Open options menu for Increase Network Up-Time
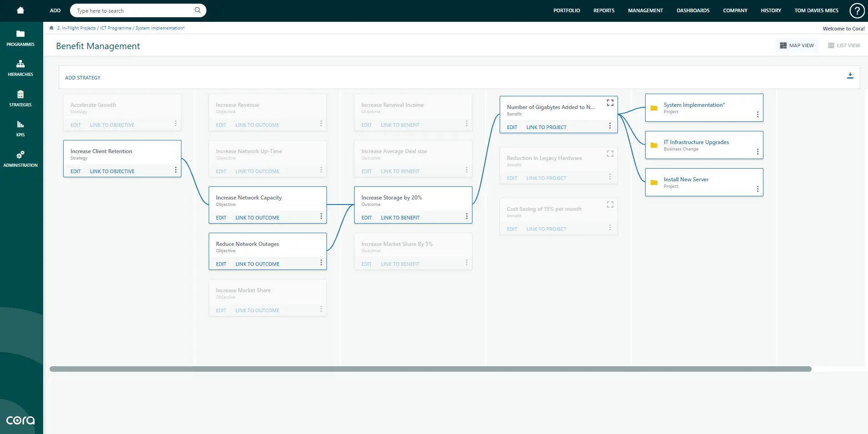The height and width of the screenshot is (434, 868). coord(321,170)
